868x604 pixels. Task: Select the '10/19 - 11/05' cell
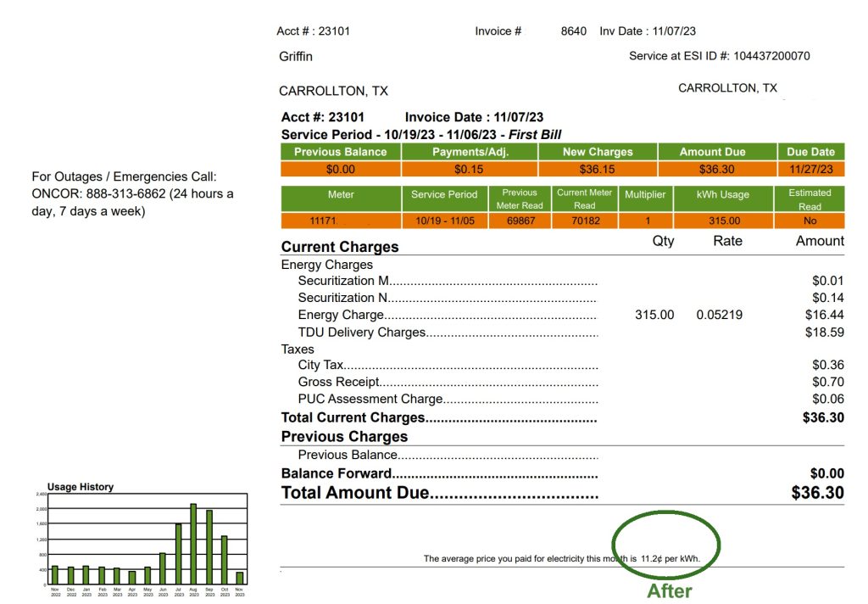coord(444,221)
